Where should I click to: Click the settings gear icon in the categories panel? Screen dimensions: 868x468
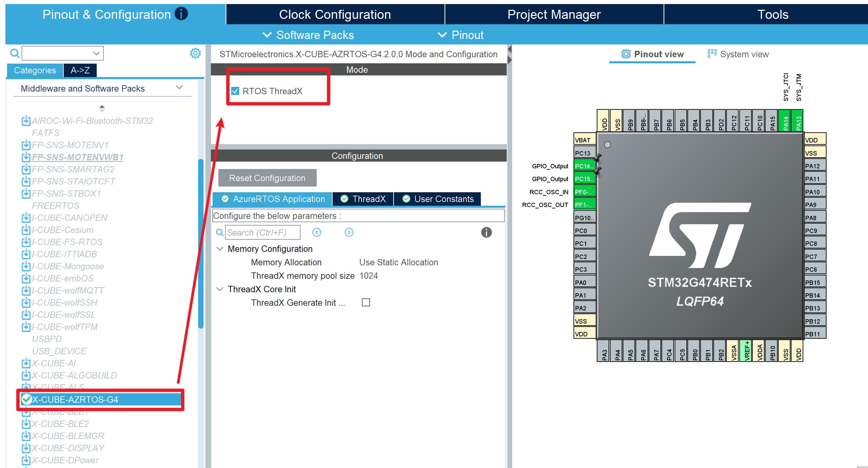tap(195, 53)
